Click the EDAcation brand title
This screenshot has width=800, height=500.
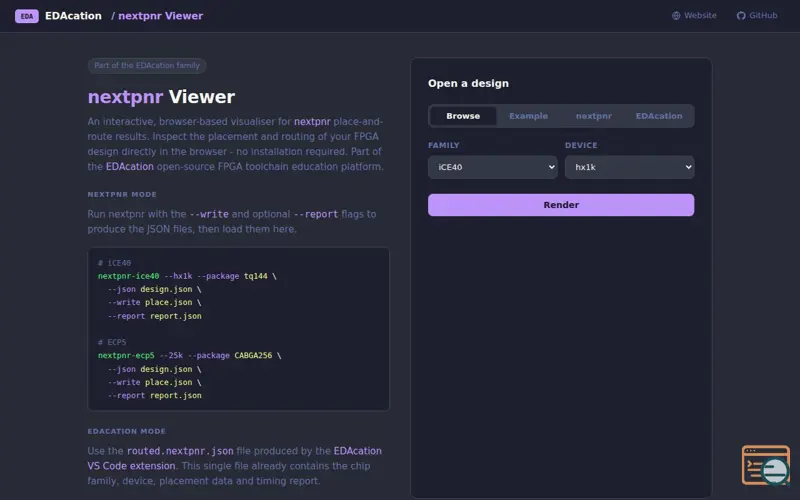click(73, 16)
